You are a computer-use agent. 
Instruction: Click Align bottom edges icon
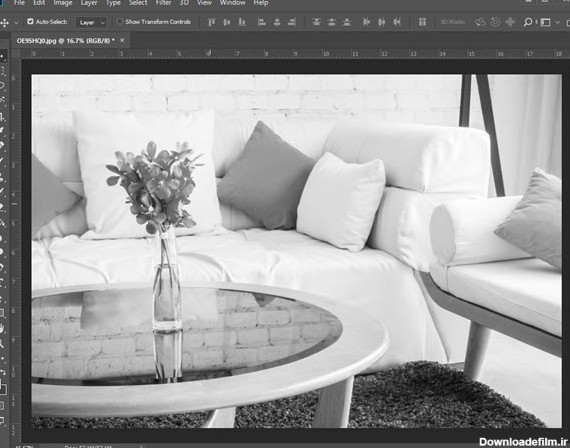[242, 22]
